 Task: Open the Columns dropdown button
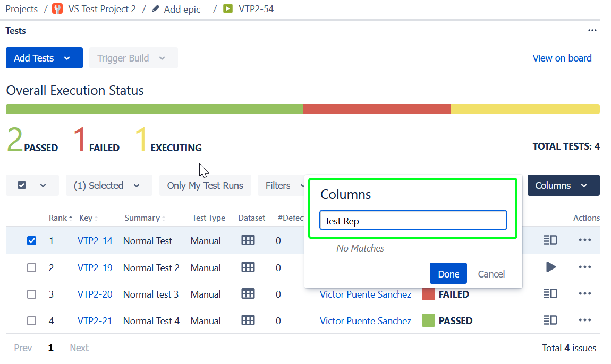563,186
